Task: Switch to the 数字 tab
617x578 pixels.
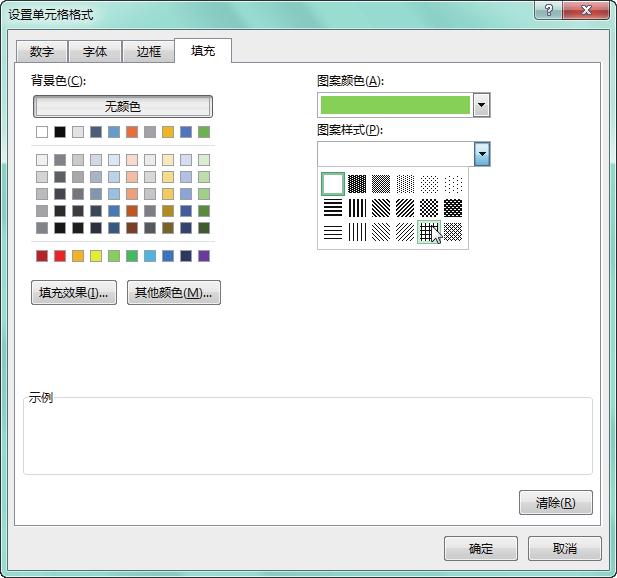Action: (42, 52)
